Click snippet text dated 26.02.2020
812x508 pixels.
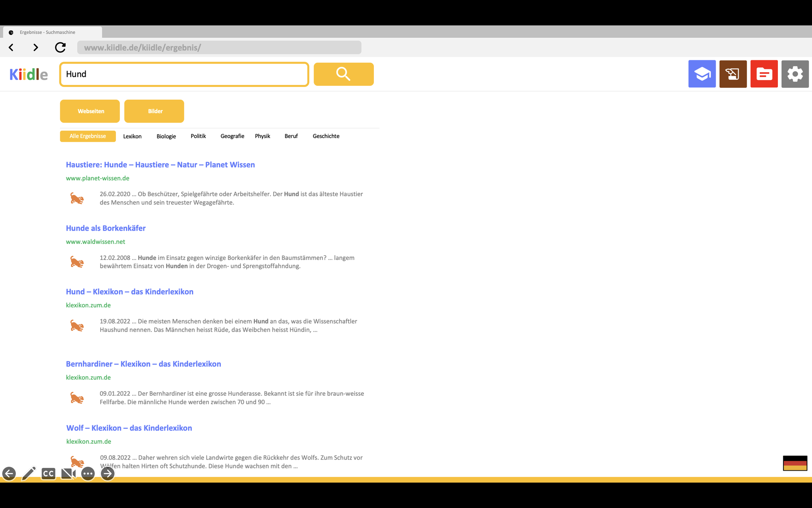pyautogui.click(x=231, y=198)
